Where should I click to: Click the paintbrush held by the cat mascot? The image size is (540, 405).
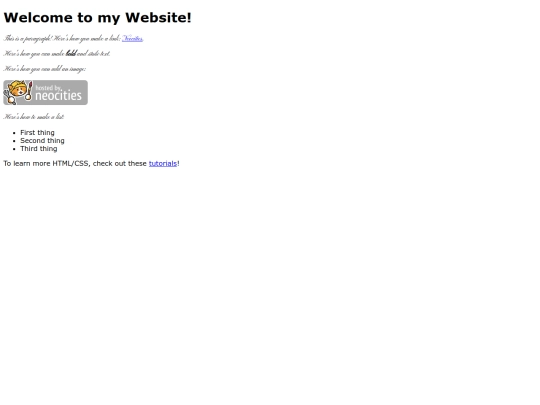(x=30, y=90)
